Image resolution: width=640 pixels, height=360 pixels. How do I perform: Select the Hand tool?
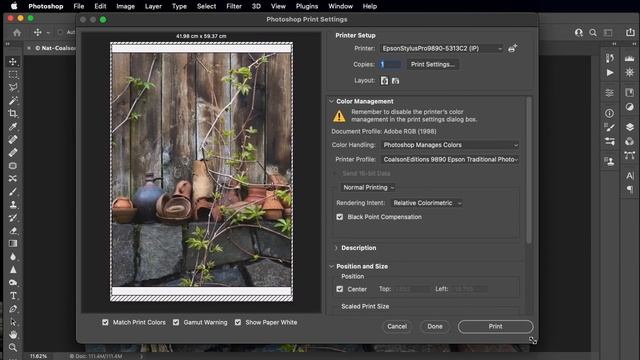click(13, 335)
